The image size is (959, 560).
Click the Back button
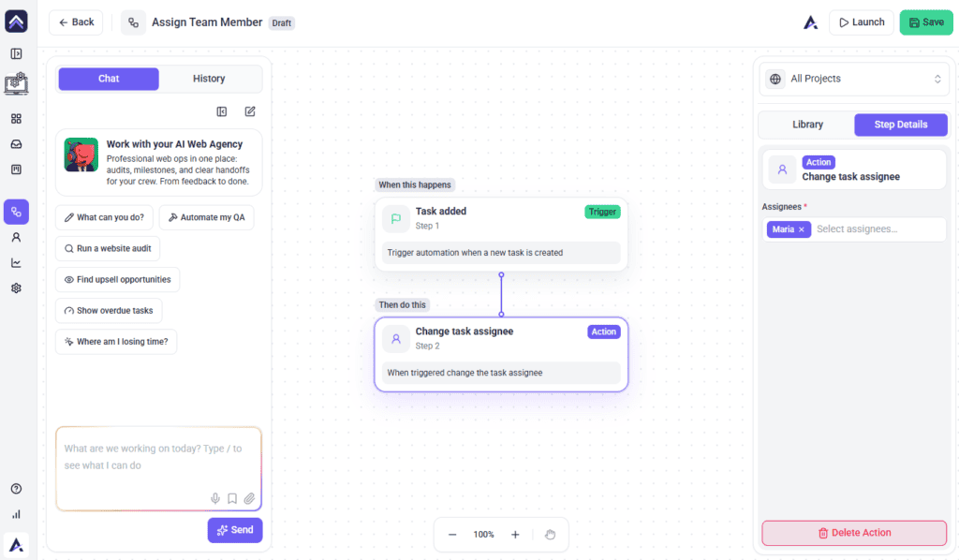[76, 22]
